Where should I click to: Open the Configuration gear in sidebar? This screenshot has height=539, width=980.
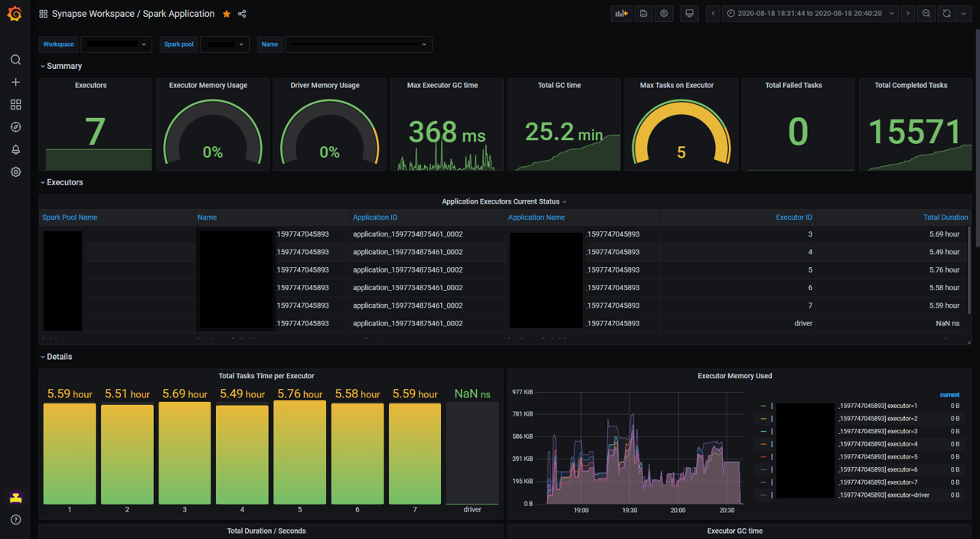[15, 172]
